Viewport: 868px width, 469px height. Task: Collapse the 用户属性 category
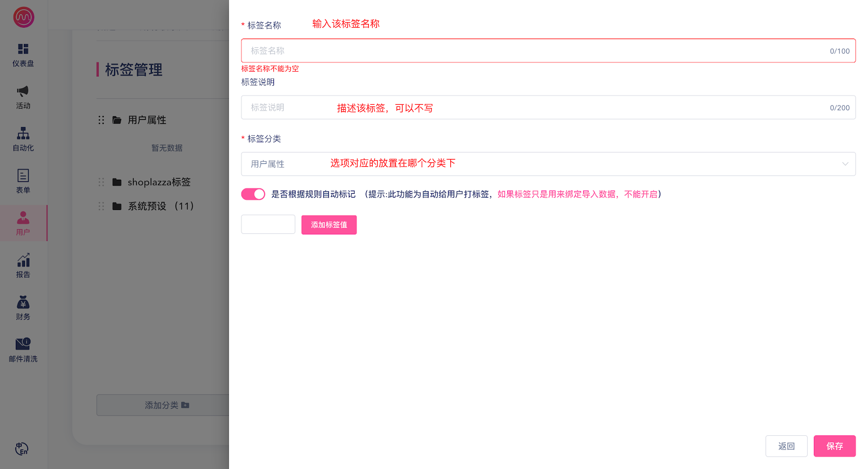146,120
